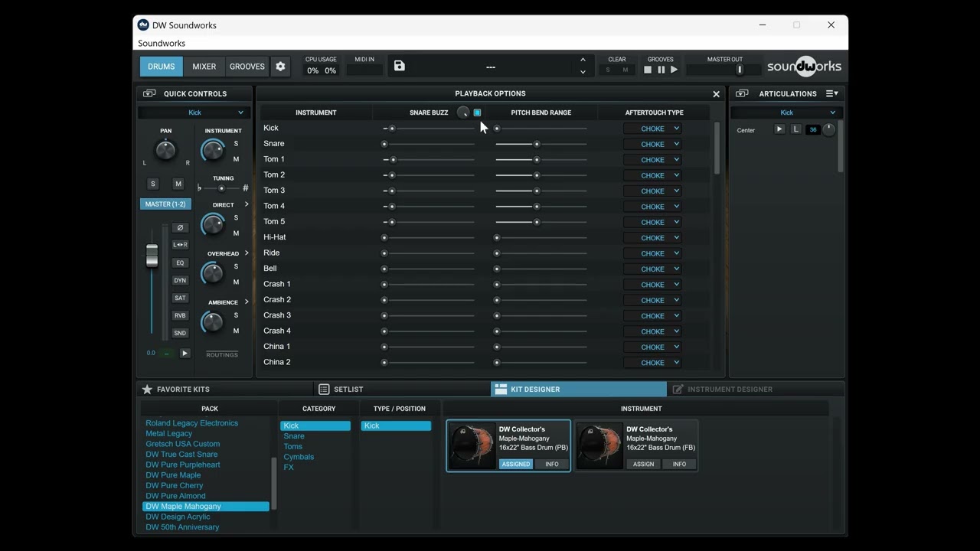
Task: Stop groove playback with the square button
Action: tap(648, 70)
